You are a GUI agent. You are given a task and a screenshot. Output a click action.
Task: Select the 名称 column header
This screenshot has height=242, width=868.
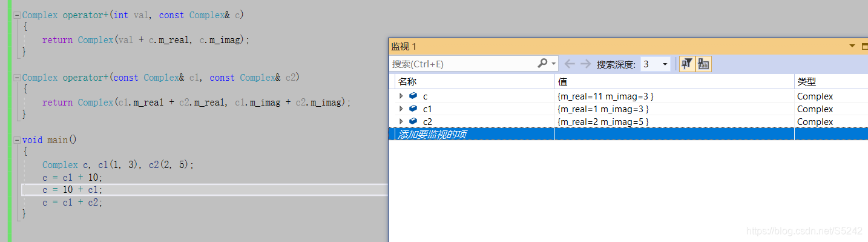point(475,81)
